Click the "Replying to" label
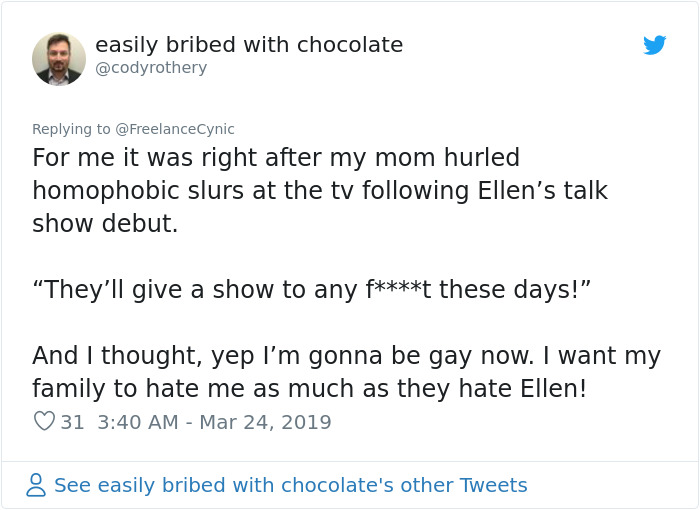This screenshot has height=510, width=700. (x=71, y=129)
